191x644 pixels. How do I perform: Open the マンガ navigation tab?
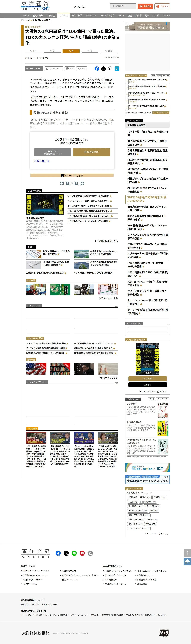pos(155,15)
